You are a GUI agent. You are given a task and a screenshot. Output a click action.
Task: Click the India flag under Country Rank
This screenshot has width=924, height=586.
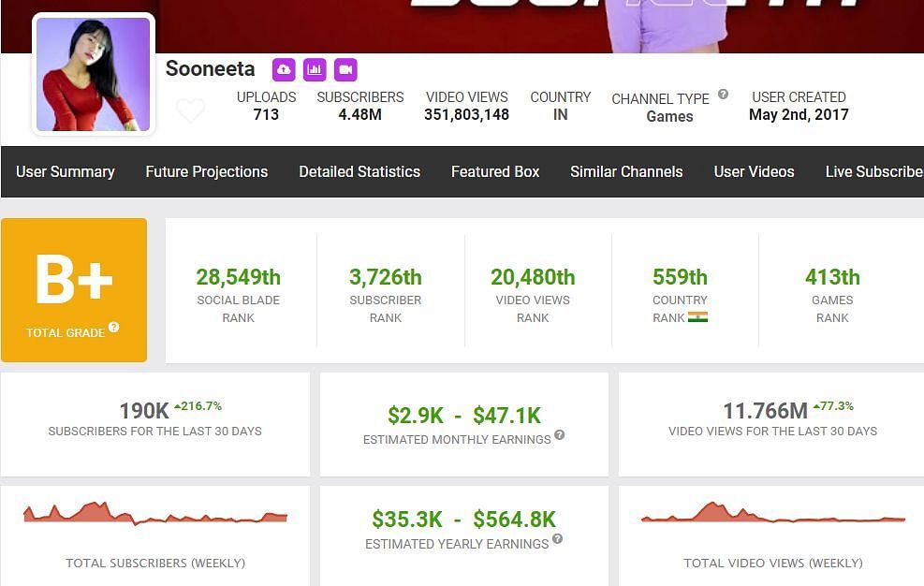[x=697, y=317]
